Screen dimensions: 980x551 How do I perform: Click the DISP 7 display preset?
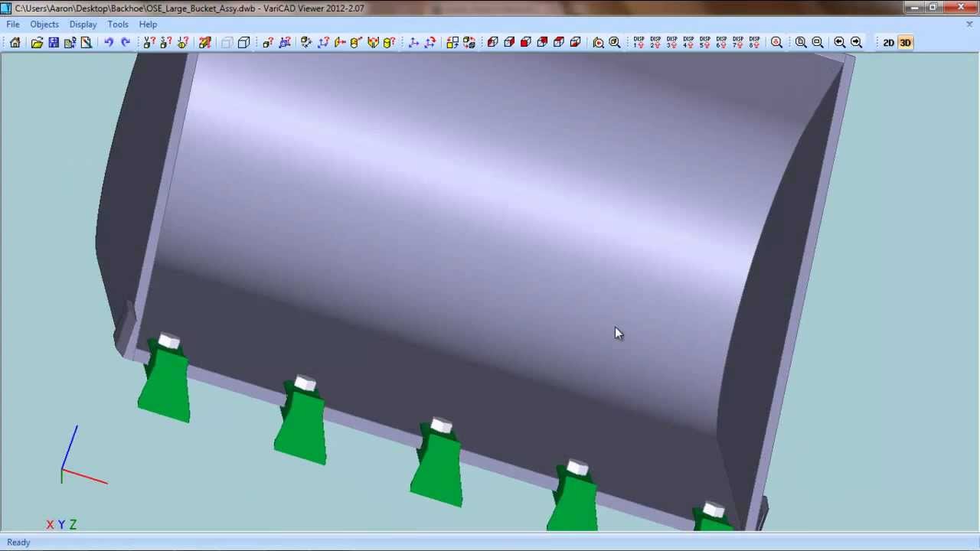click(x=738, y=43)
